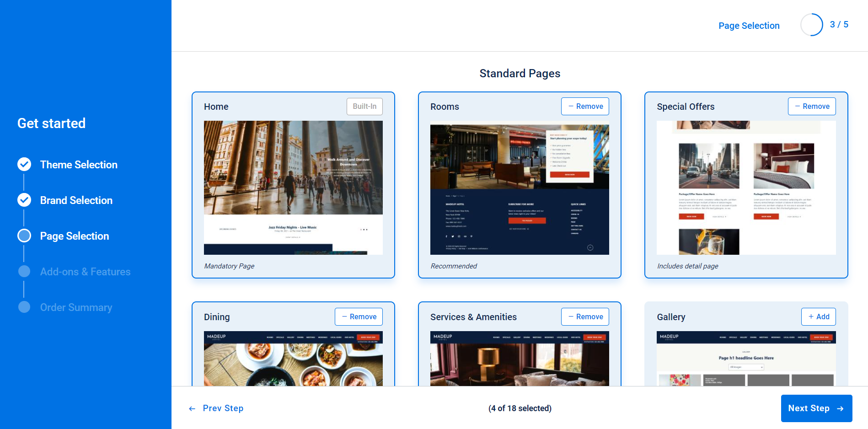Screen dimensions: 868x429
Task: Click the "Standard Pages" heading
Action: (x=520, y=73)
